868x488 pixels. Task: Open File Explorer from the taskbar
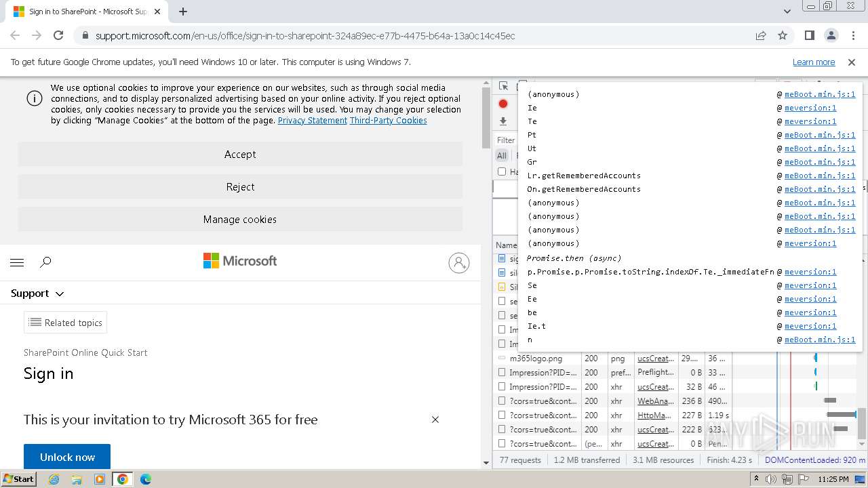77,479
